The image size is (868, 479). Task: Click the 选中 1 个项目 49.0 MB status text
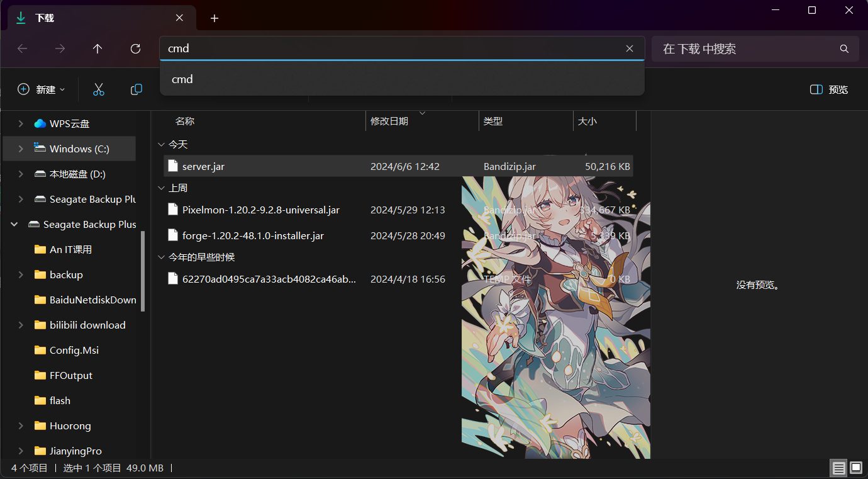point(113,468)
